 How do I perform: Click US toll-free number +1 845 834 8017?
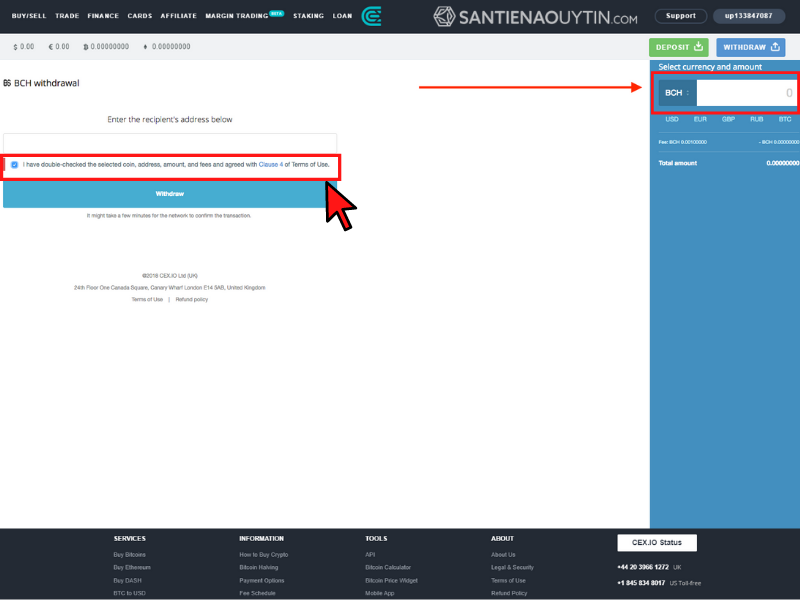pyautogui.click(x=641, y=583)
